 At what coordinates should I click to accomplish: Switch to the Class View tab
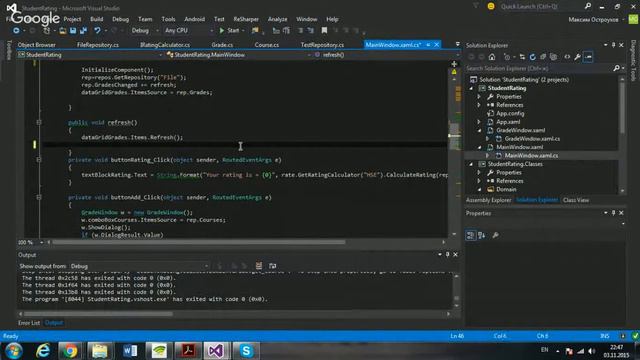pyautogui.click(x=576, y=200)
